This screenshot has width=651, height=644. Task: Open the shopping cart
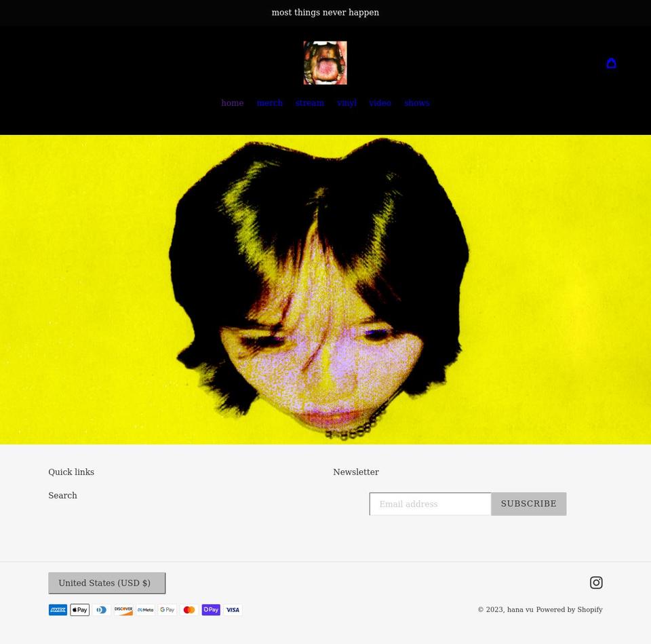611,62
